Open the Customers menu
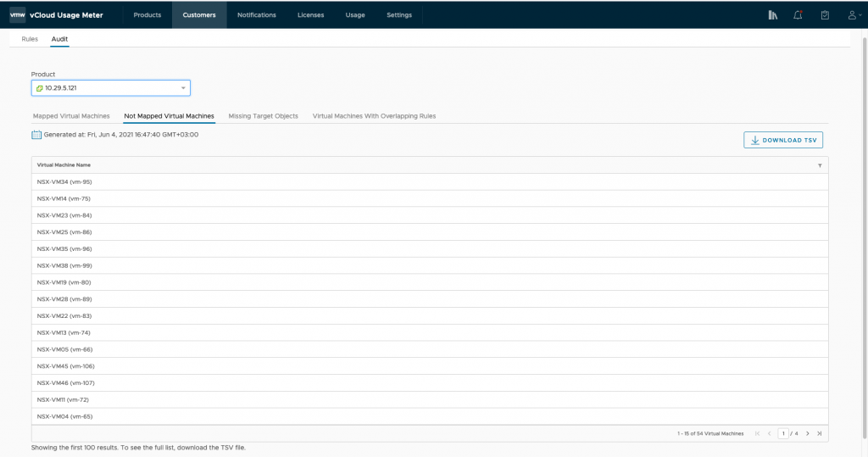 click(x=199, y=15)
